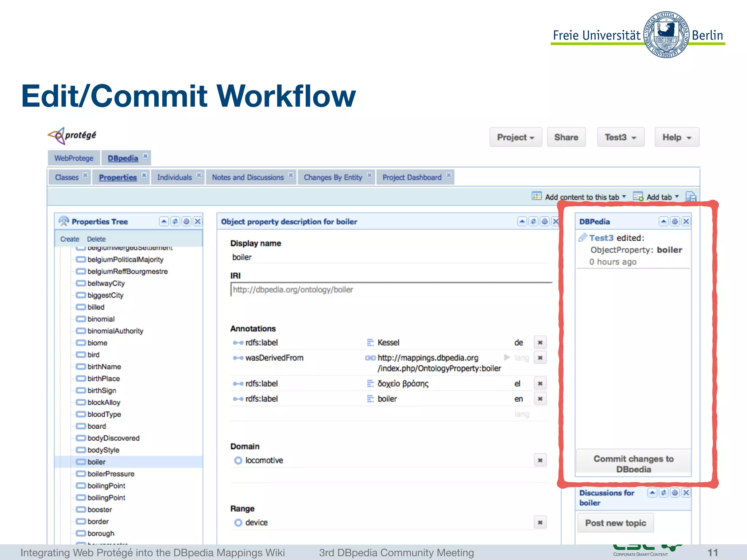Image resolution: width=747 pixels, height=560 pixels.
Task: Close the DBpedia project tab
Action: pos(145,156)
